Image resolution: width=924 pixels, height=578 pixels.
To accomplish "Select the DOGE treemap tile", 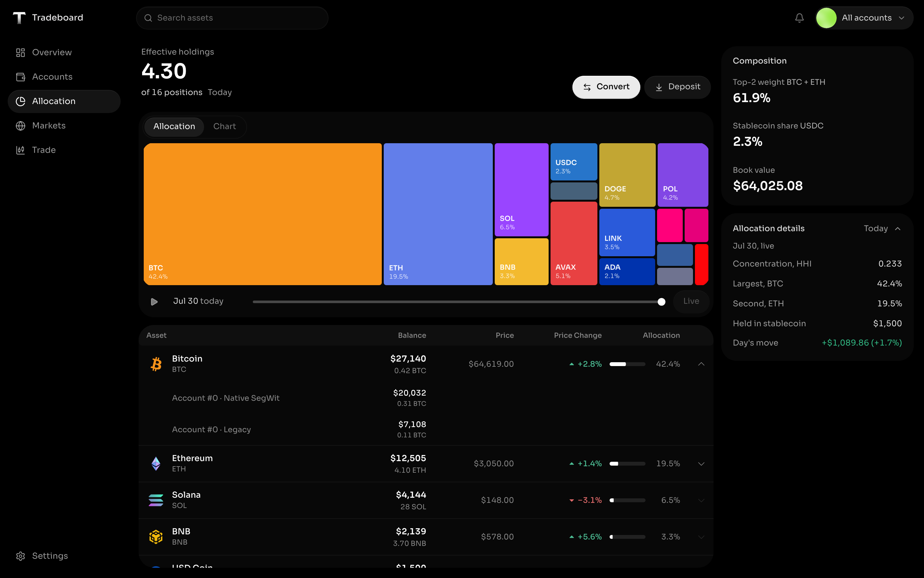I will point(627,175).
